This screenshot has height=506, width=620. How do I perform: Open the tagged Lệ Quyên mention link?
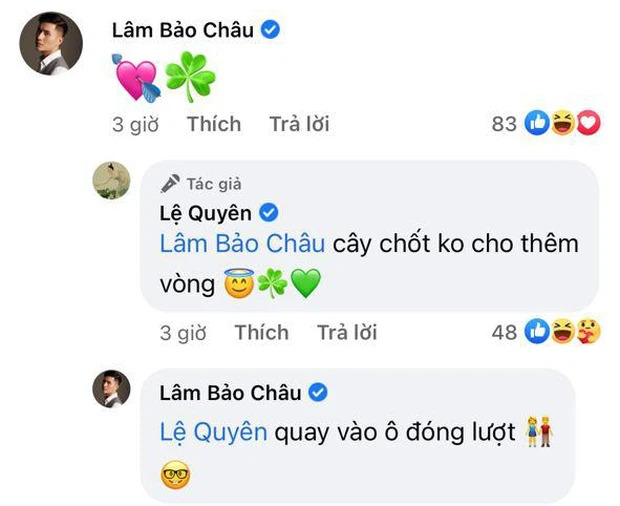coord(214,432)
